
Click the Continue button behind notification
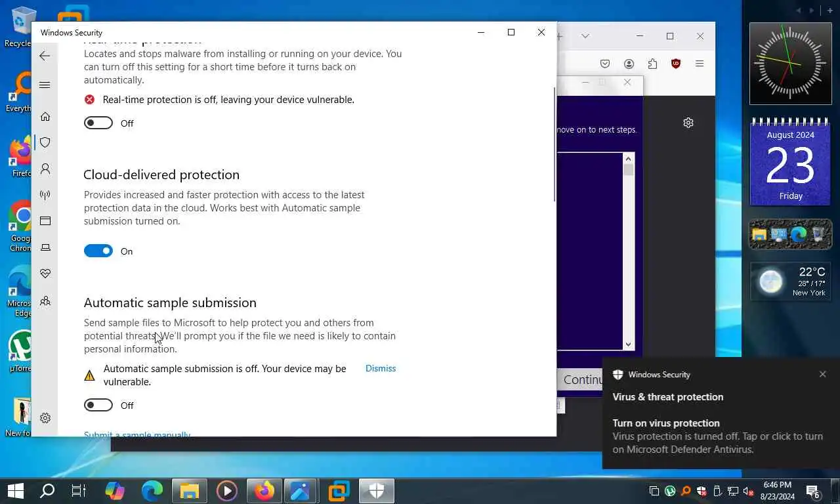pyautogui.click(x=580, y=379)
